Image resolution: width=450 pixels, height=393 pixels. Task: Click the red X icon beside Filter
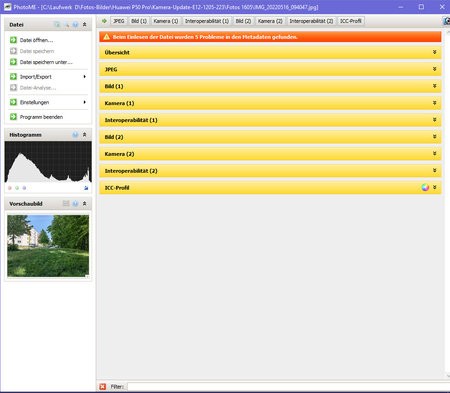point(103,386)
